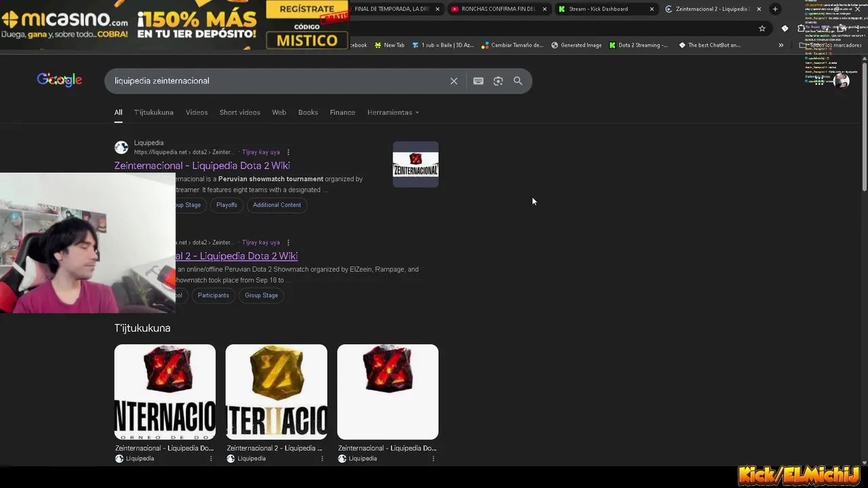
Task: Click the Participants sitelink chip
Action: pyautogui.click(x=213, y=295)
